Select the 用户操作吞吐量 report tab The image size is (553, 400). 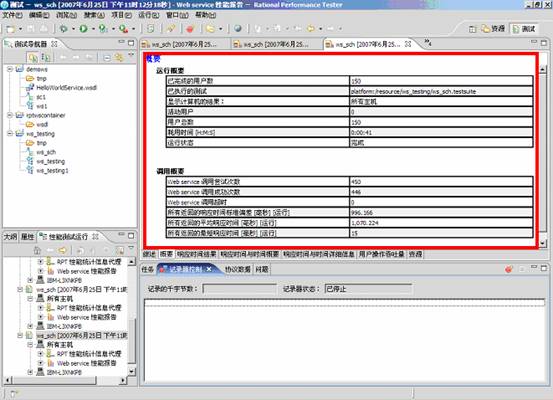point(382,254)
